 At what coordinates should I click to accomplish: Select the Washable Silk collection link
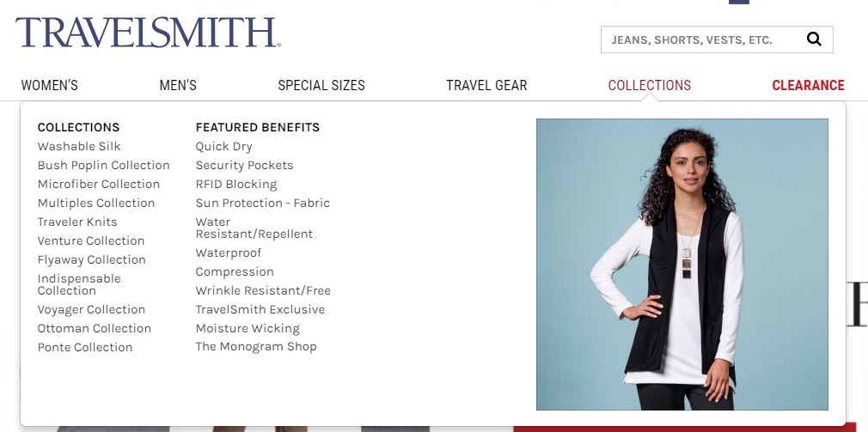point(79,146)
